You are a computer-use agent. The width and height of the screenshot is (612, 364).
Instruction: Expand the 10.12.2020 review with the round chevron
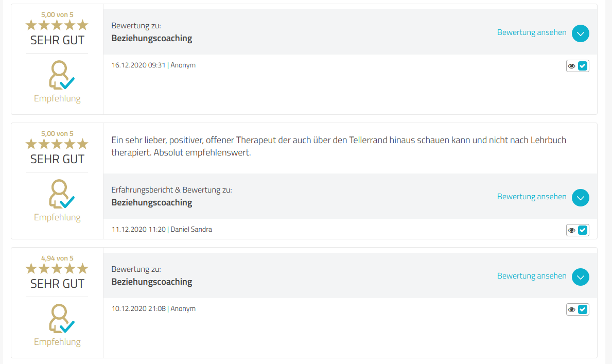pos(581,277)
